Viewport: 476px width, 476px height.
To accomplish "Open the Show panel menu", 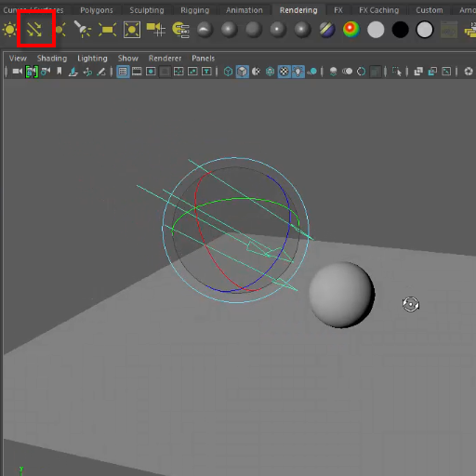I will (127, 59).
